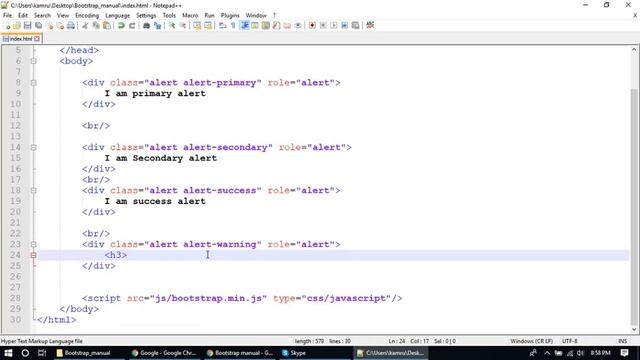Undo the last edit with Undo icon
Image resolution: width=640 pixels, height=360 pixels.
tap(121, 25)
